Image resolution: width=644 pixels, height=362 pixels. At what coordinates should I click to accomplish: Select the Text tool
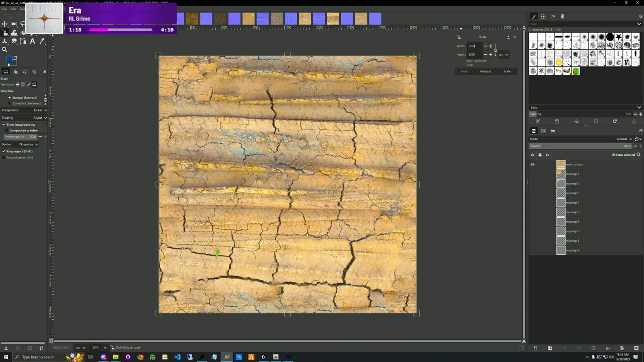tap(33, 41)
